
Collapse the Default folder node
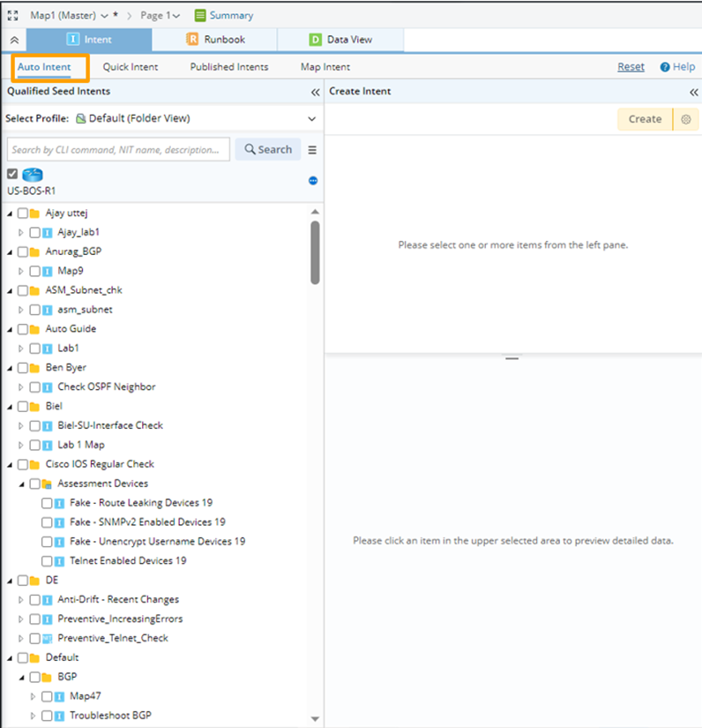point(10,658)
